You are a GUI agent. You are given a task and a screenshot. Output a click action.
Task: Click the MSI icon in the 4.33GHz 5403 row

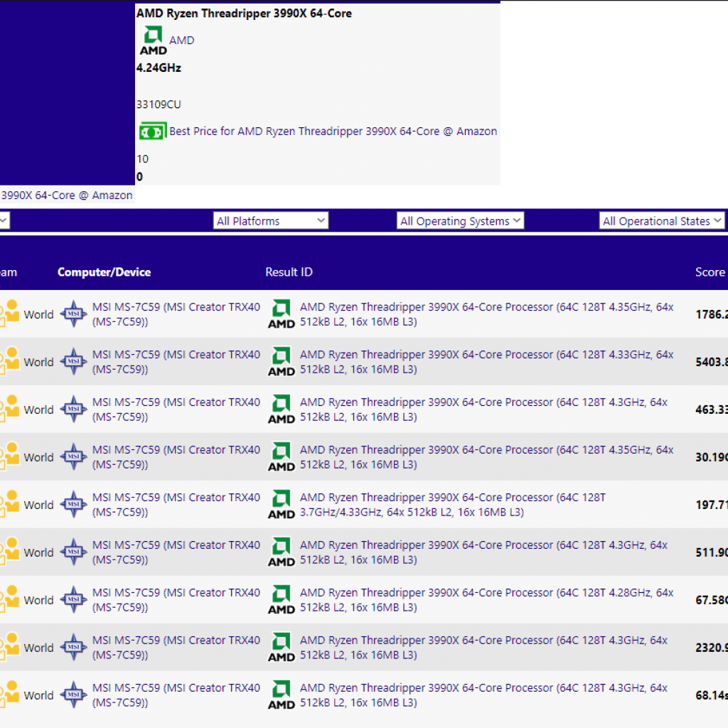[73, 361]
